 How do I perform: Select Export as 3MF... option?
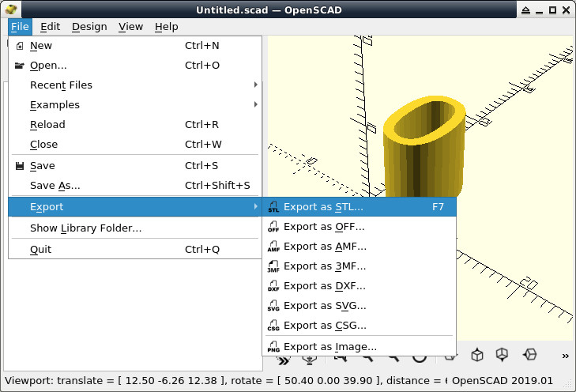[360, 266]
